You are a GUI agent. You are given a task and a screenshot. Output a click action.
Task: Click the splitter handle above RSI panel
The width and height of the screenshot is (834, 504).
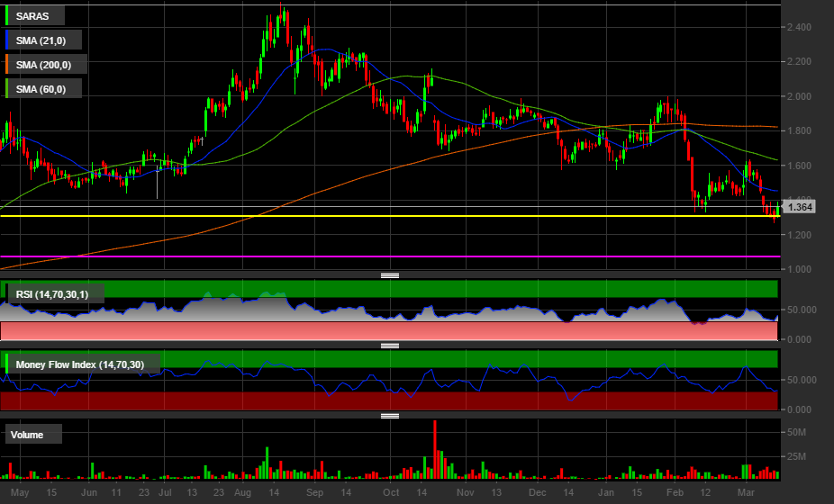389,275
